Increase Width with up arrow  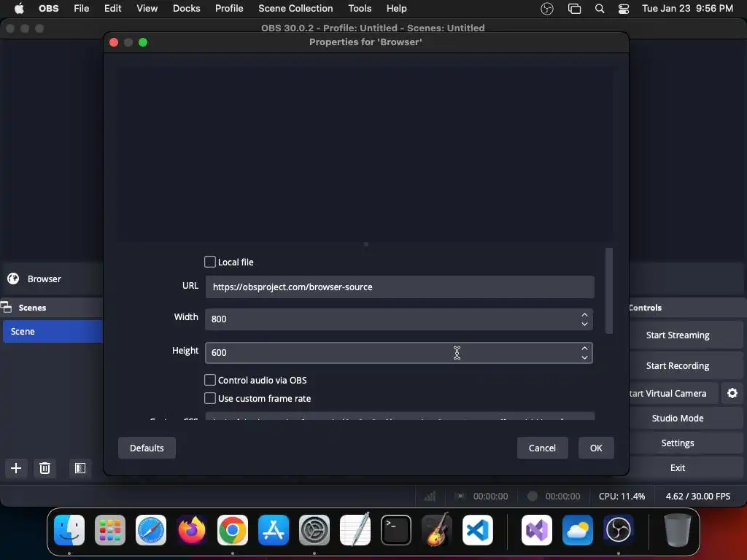(584, 315)
